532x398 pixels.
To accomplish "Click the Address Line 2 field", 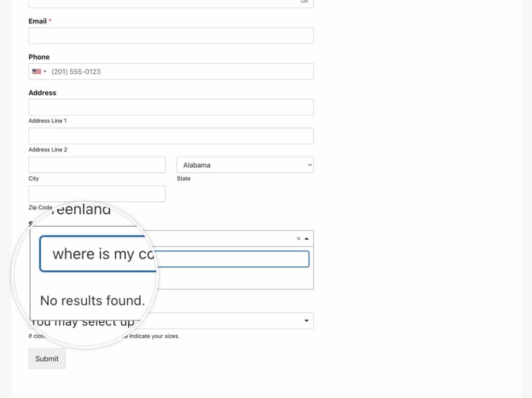I will tap(171, 135).
